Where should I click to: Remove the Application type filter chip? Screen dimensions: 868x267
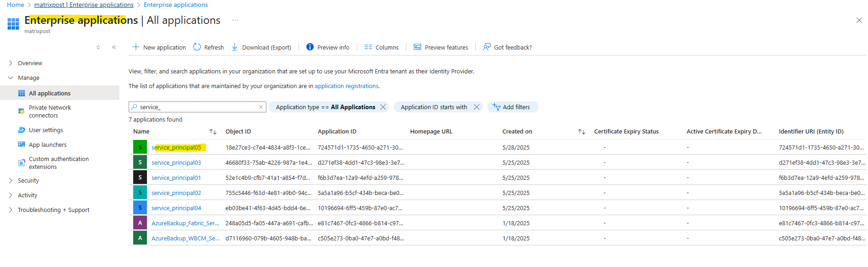383,107
